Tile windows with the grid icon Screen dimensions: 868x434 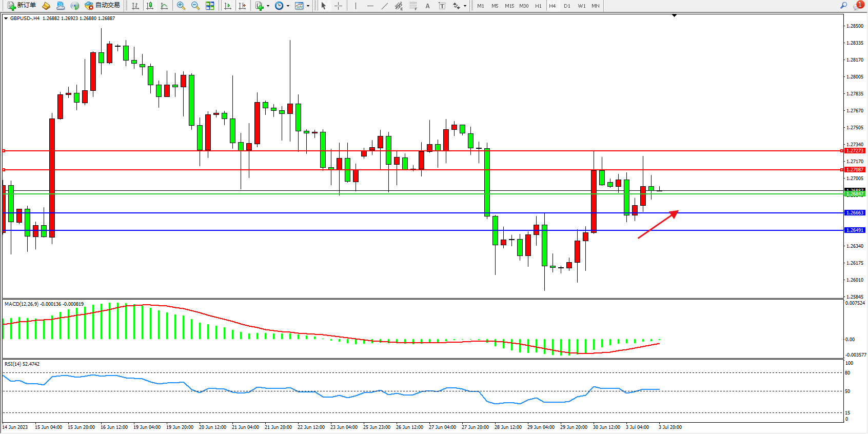coord(210,6)
